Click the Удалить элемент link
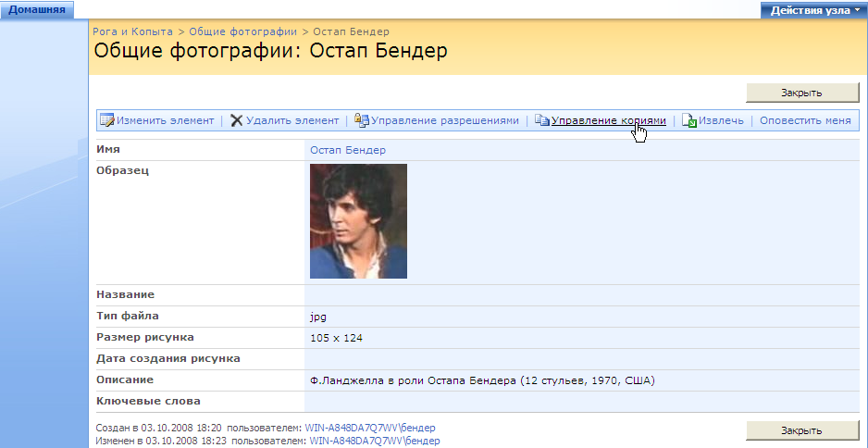The image size is (868, 448). [292, 120]
